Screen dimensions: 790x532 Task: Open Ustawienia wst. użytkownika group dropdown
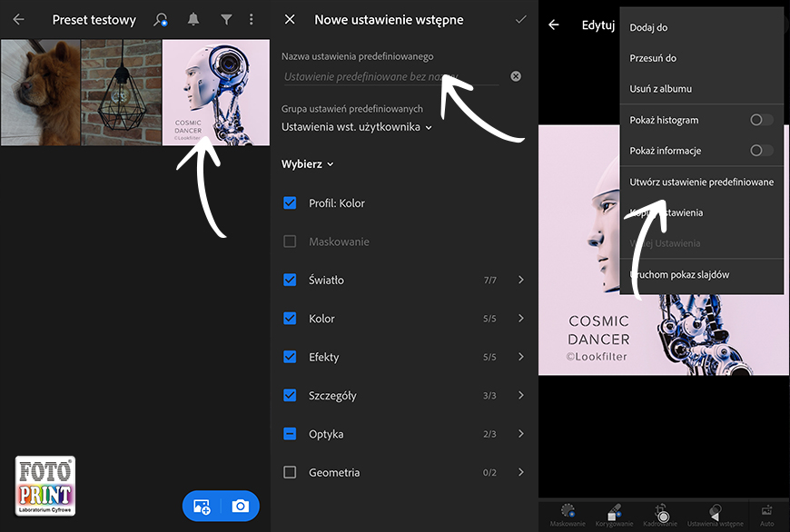[x=357, y=127]
